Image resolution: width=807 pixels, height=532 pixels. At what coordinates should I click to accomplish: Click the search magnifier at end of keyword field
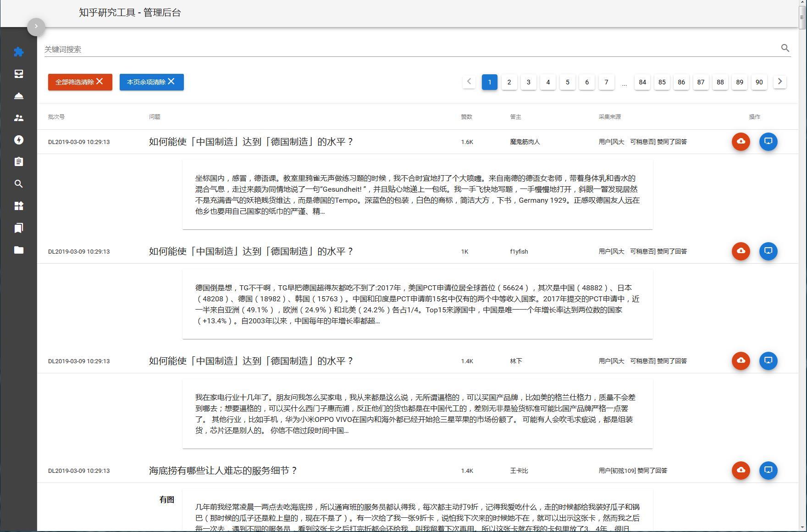tap(785, 48)
